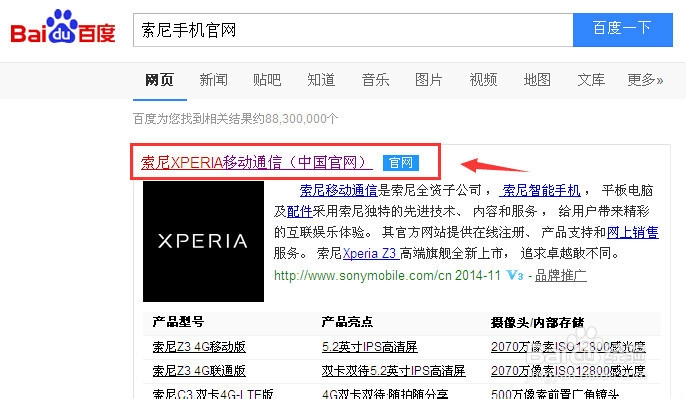Open the 文库 tab

(591, 80)
